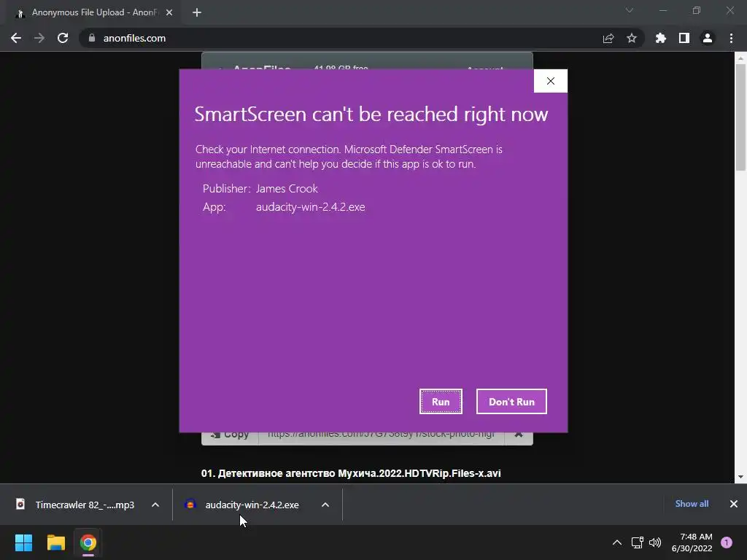Close the Anonymous File Upload tab
The height and width of the screenshot is (560, 747).
click(169, 12)
